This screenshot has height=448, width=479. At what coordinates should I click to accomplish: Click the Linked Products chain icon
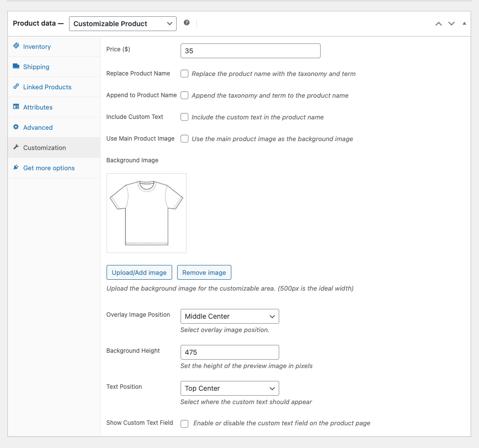(16, 87)
